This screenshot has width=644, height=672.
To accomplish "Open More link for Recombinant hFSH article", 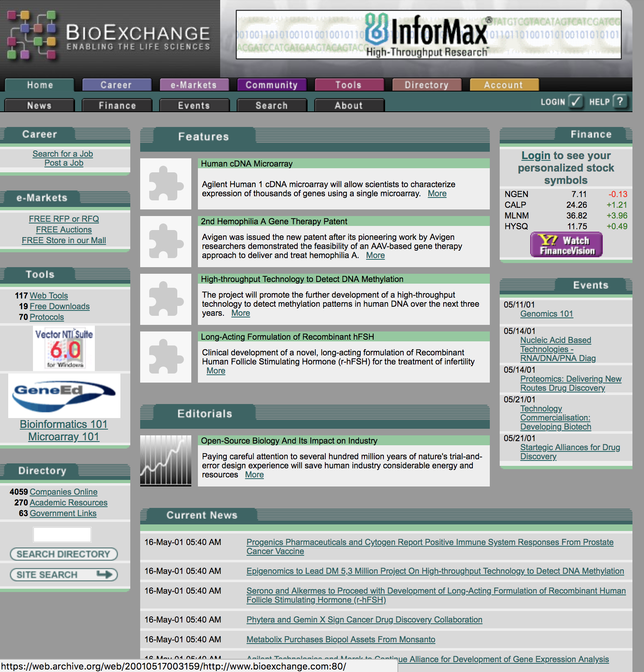I will tap(216, 371).
